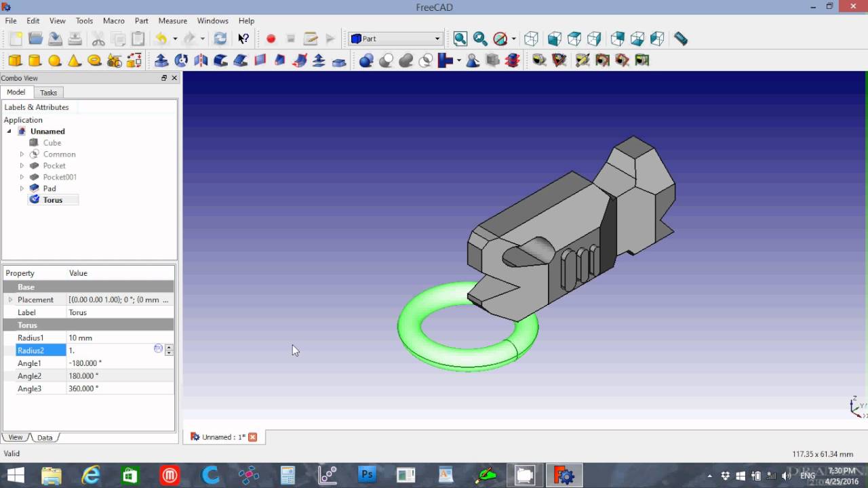
Task: Switch to front view cube
Action: [x=555, y=39]
